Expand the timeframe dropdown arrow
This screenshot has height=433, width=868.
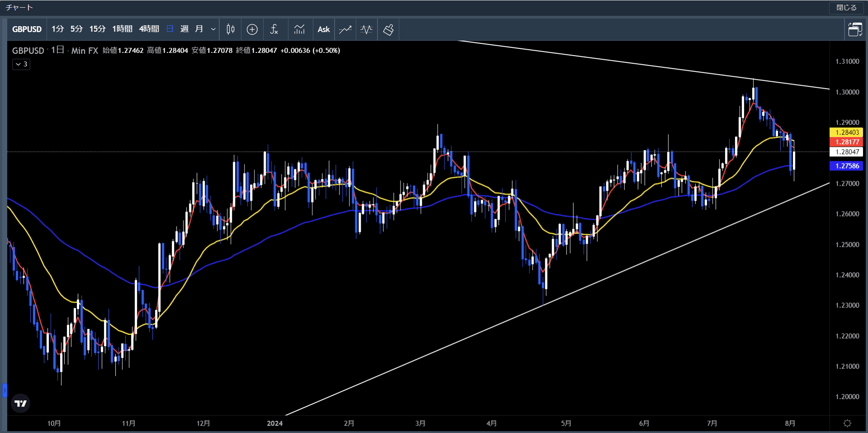click(x=213, y=29)
